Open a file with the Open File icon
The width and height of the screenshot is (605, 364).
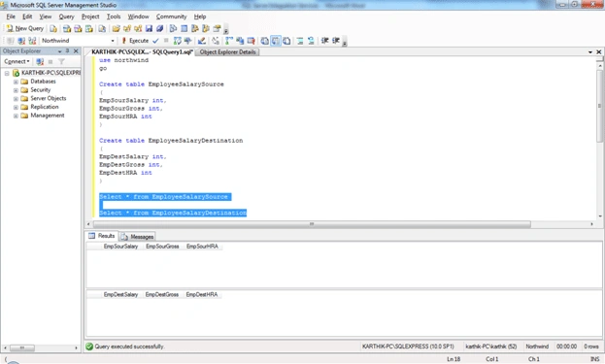pos(116,28)
